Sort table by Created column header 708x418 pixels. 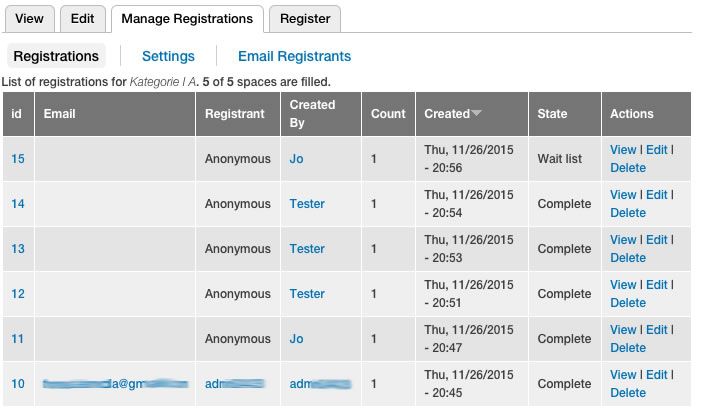tap(447, 114)
